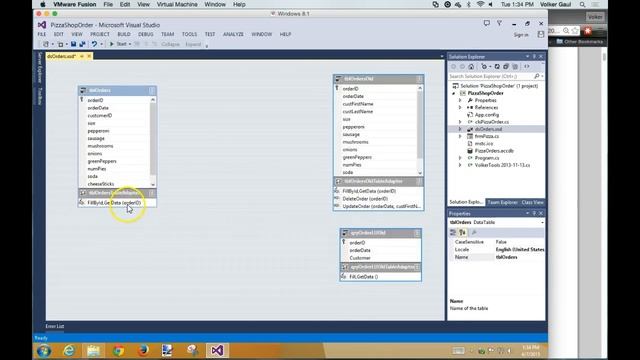Screen dimensions: 640x360
Task: Expand the clsPizzaOrder.cs node
Action: [460, 122]
